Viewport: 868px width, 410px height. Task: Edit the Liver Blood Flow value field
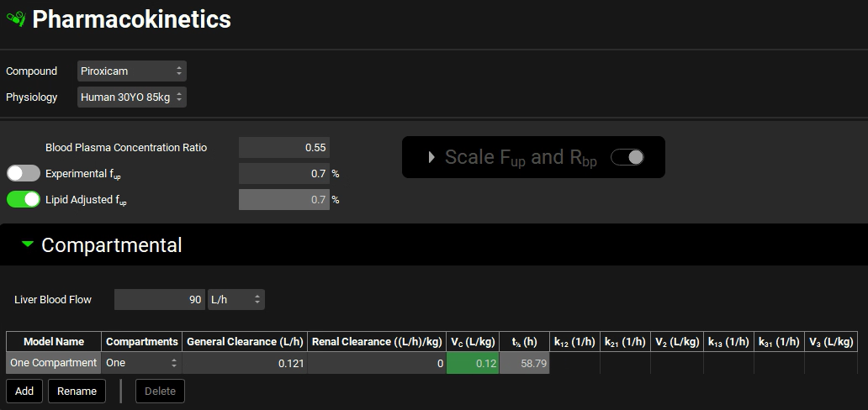[160, 299]
